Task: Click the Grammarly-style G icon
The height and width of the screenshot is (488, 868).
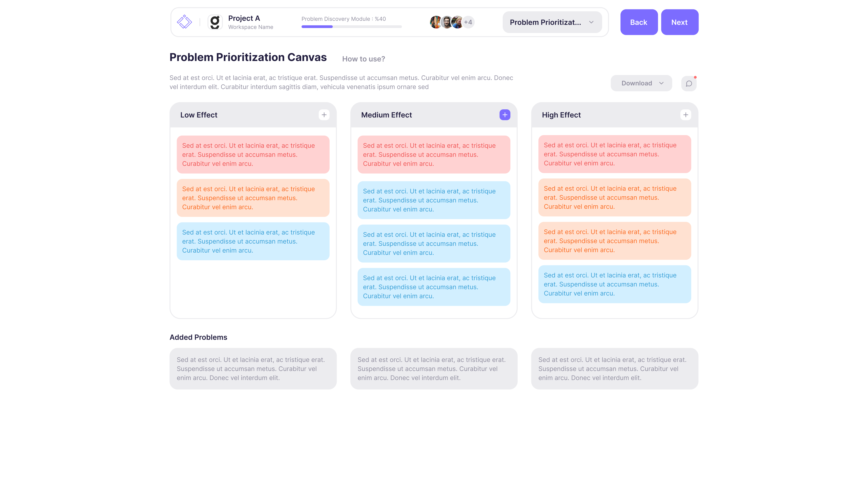Action: 215,22
